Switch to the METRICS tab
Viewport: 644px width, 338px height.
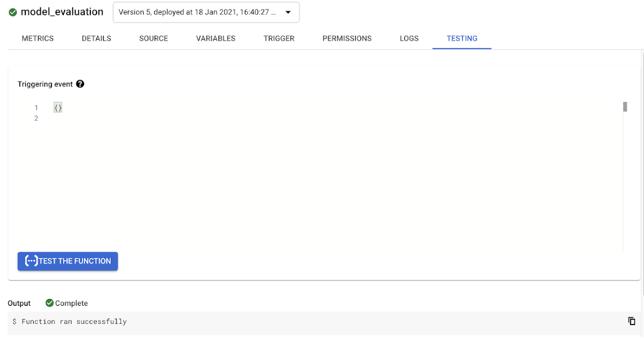coord(37,38)
